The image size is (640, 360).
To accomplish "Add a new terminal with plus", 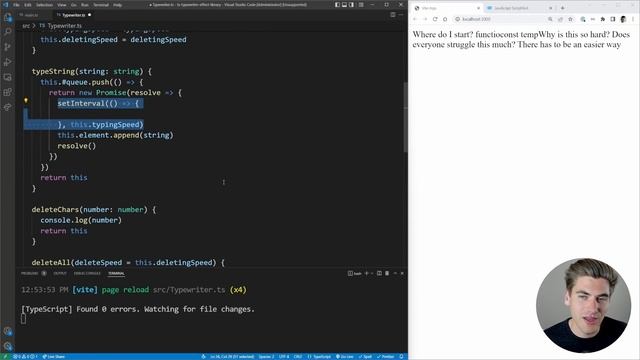I will (x=367, y=273).
